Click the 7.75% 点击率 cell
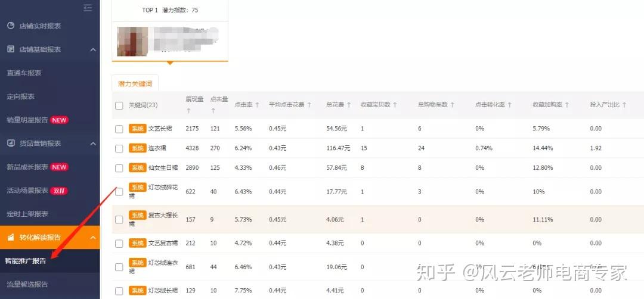The height and width of the screenshot is (299, 644). coord(243,291)
